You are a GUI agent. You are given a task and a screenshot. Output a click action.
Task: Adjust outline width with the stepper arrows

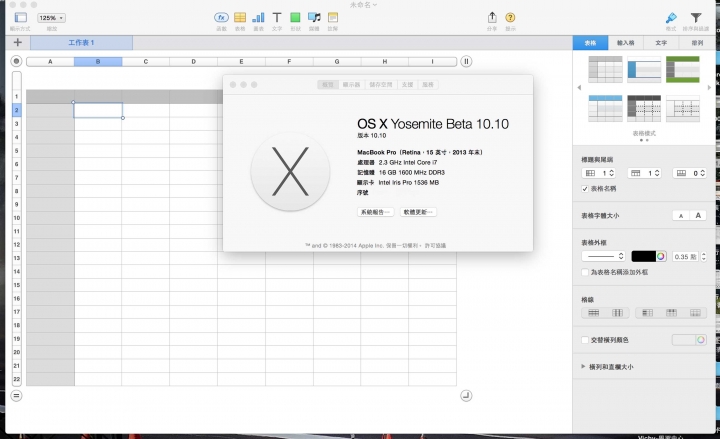click(x=703, y=257)
